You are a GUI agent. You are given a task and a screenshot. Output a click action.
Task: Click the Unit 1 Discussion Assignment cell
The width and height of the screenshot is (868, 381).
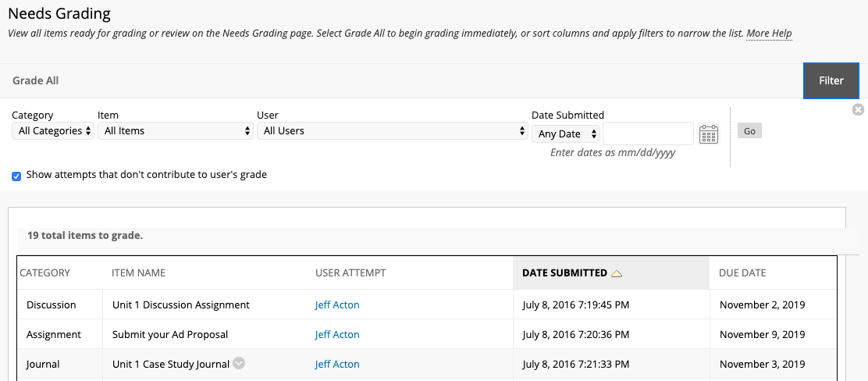pyautogui.click(x=181, y=304)
